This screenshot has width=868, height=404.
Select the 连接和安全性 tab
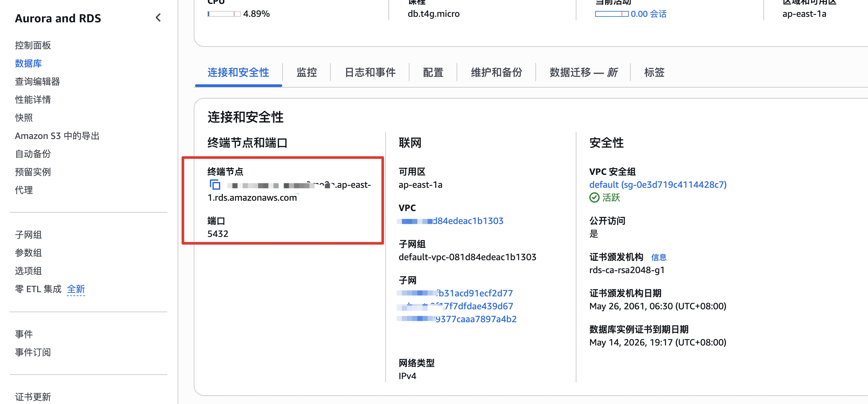tap(238, 72)
